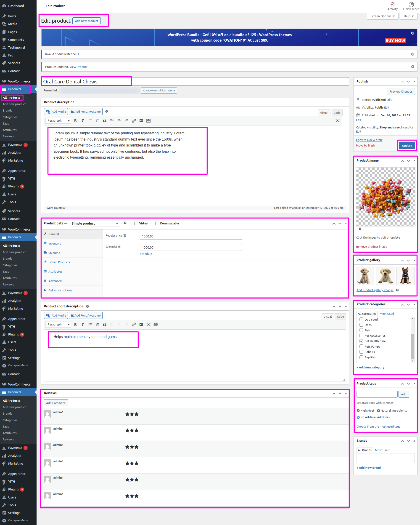Click the Move to Trash link

(365, 146)
